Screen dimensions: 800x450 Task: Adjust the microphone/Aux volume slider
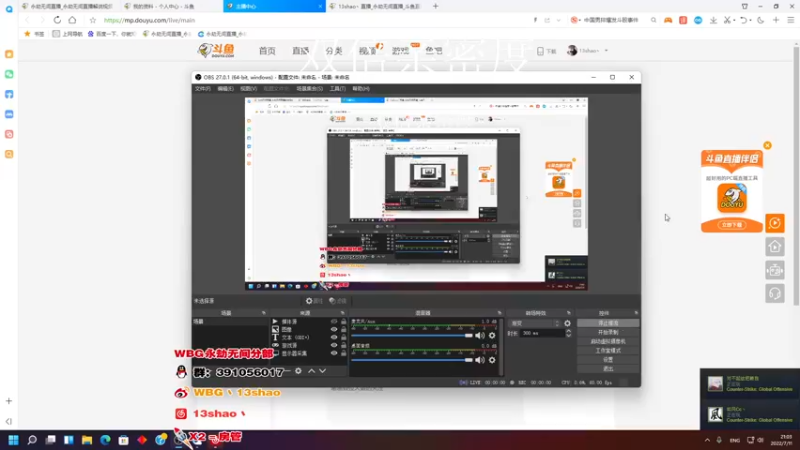[412, 336]
